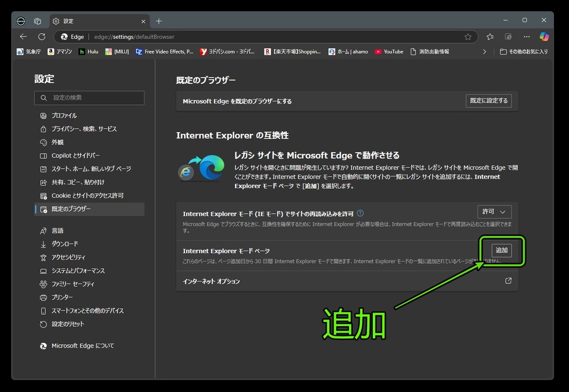Select Cookie とサイトのアクセス許可
The height and width of the screenshot is (392, 569).
[x=89, y=195]
